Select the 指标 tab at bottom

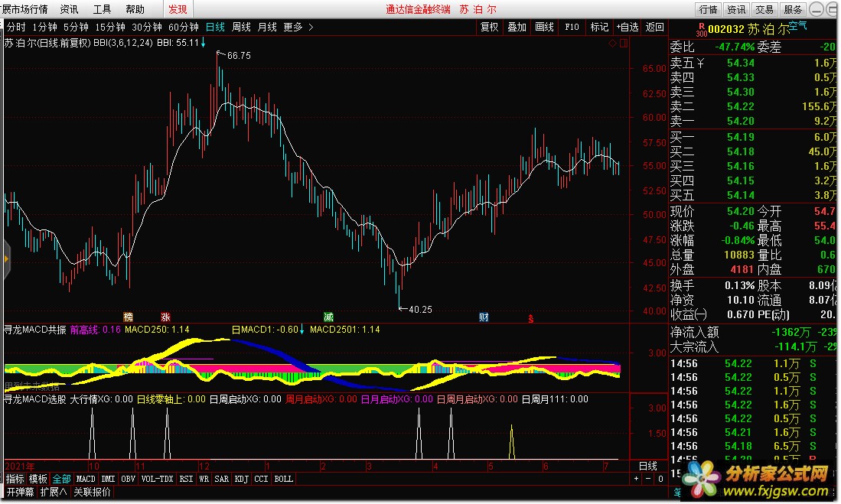click(15, 479)
